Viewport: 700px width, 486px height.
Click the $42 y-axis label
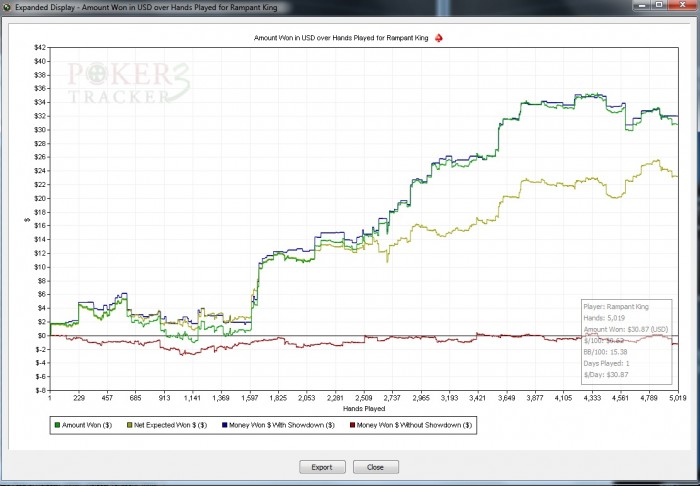(40, 48)
